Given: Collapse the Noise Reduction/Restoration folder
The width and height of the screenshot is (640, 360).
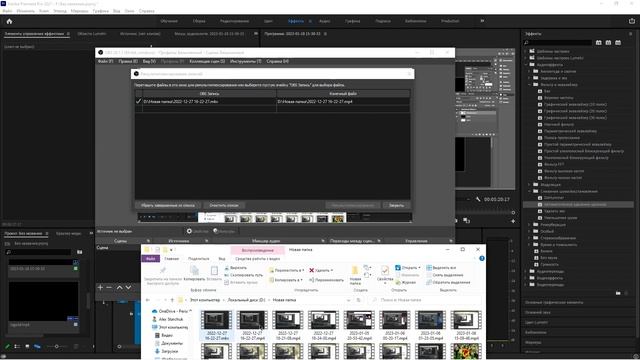Looking at the screenshot, I should 529,191.
